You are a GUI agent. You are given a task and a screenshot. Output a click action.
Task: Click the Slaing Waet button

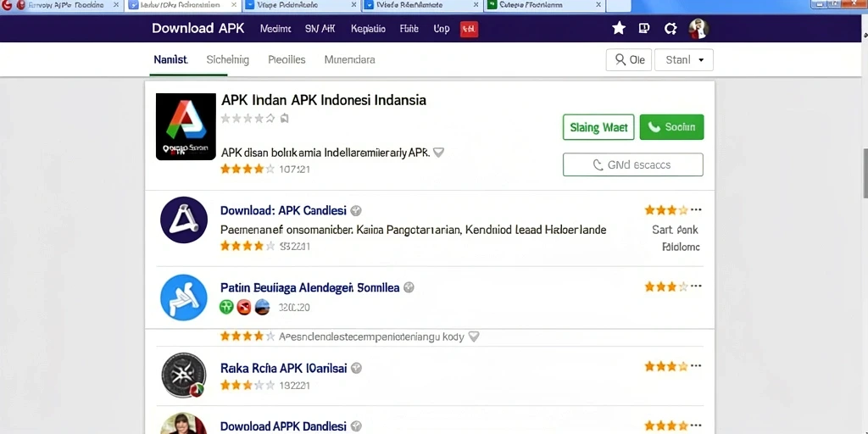598,127
